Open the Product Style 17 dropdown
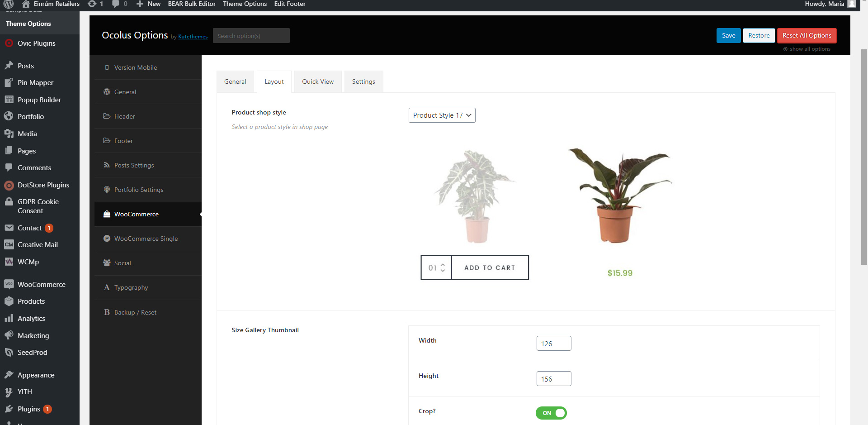868x425 pixels. click(x=442, y=115)
